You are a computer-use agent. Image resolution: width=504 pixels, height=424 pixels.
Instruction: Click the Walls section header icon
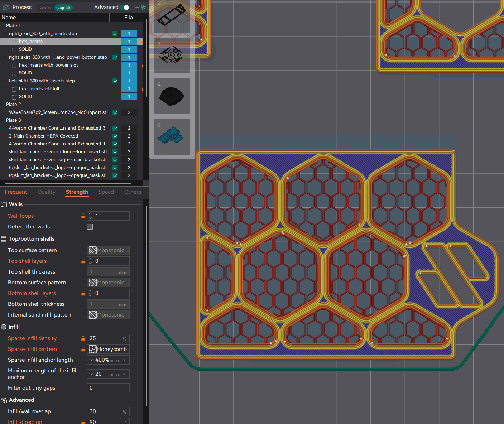click(3, 204)
